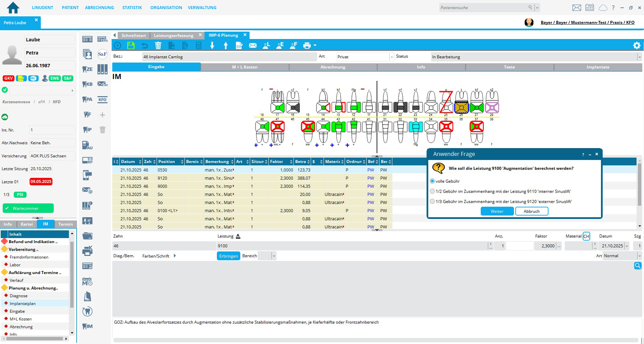Click the home icon
The width and height of the screenshot is (644, 344).
13,7
